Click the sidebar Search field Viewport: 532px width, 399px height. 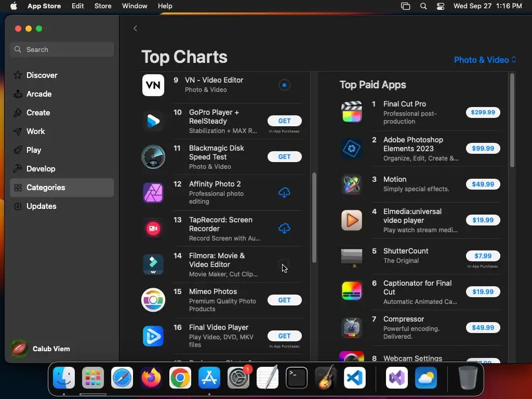pos(62,49)
